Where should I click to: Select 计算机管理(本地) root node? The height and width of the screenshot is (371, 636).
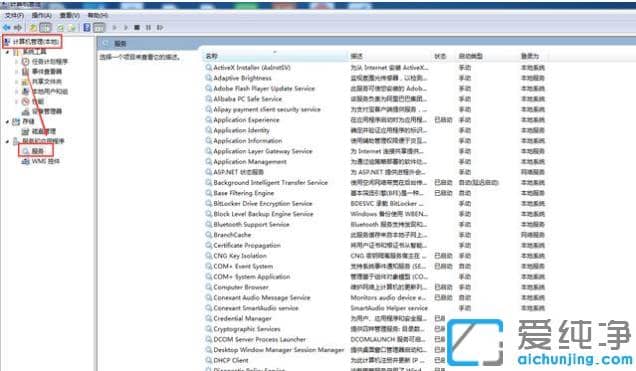coord(36,42)
